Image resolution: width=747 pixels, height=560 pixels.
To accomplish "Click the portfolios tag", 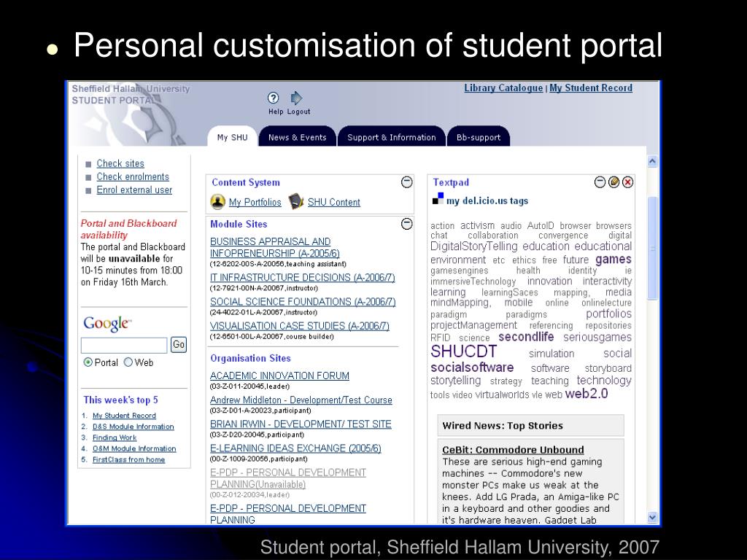I will (x=609, y=314).
